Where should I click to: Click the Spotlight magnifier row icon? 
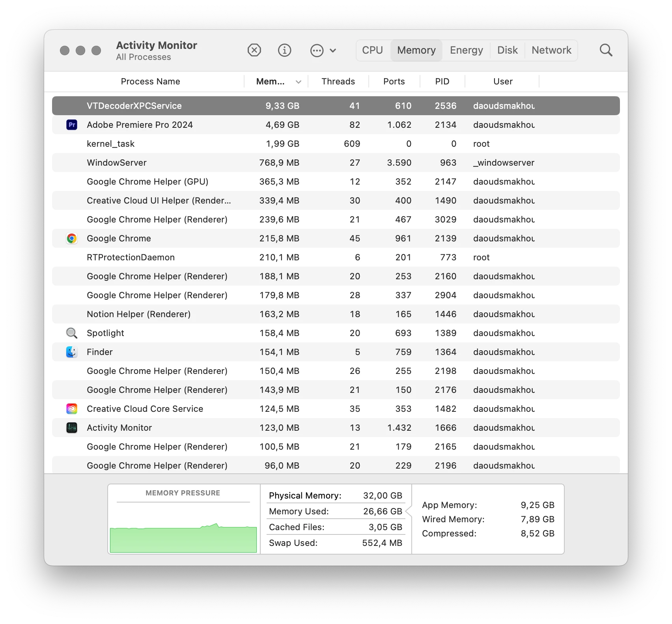tap(72, 333)
